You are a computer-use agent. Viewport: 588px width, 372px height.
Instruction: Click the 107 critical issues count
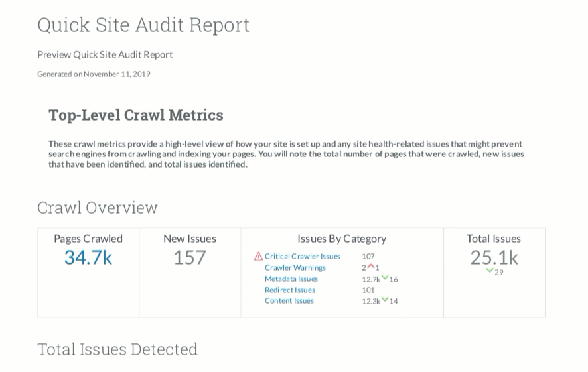tap(368, 257)
